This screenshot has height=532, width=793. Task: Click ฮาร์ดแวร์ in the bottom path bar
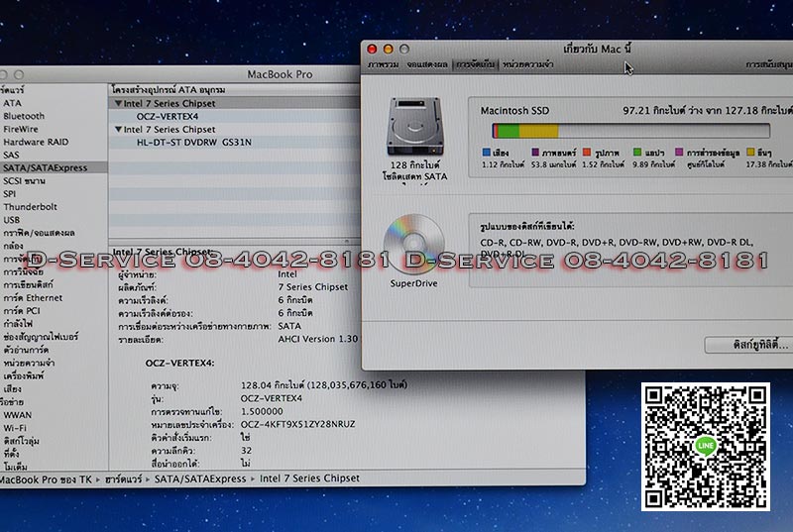123,479
